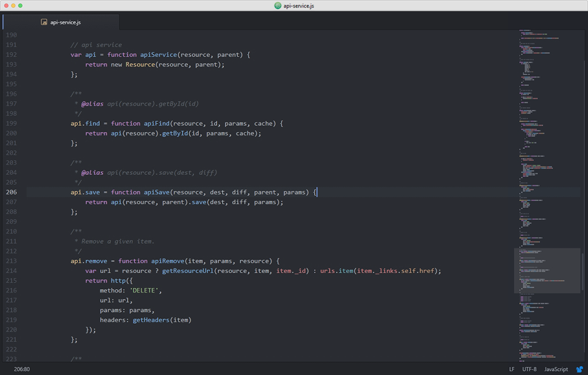Click 'url: url,' on line 217
The image size is (588, 375).
coord(116,300)
